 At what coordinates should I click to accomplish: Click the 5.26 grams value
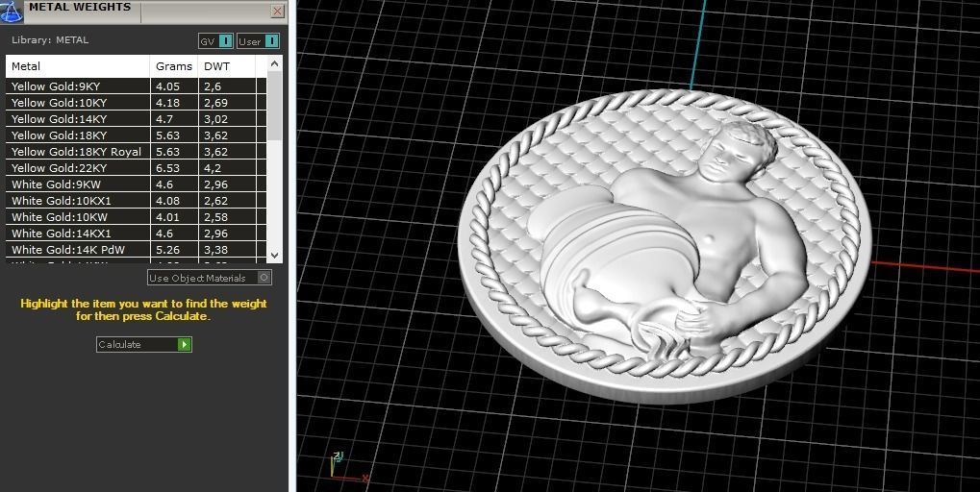tap(167, 250)
